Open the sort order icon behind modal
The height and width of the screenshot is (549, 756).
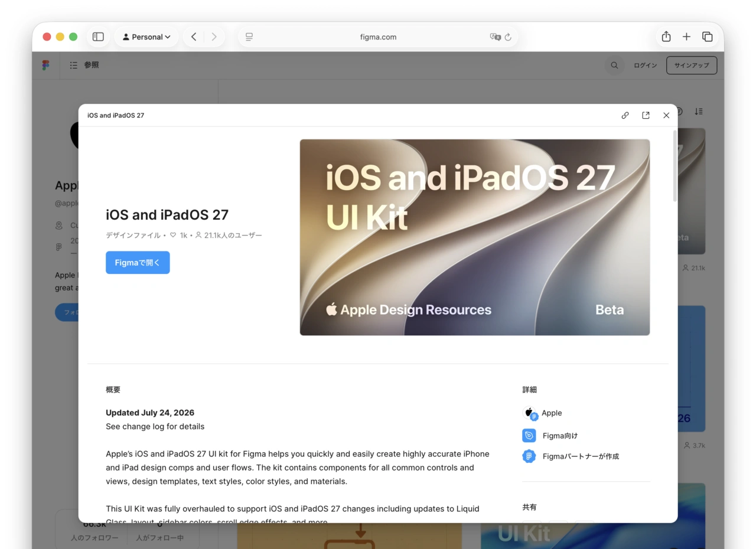click(x=699, y=112)
